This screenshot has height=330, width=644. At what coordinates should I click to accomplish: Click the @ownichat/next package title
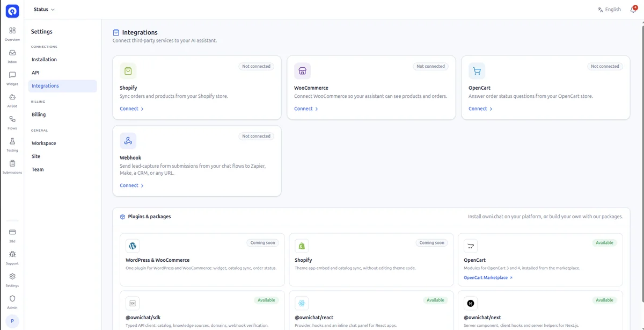tap(484, 318)
